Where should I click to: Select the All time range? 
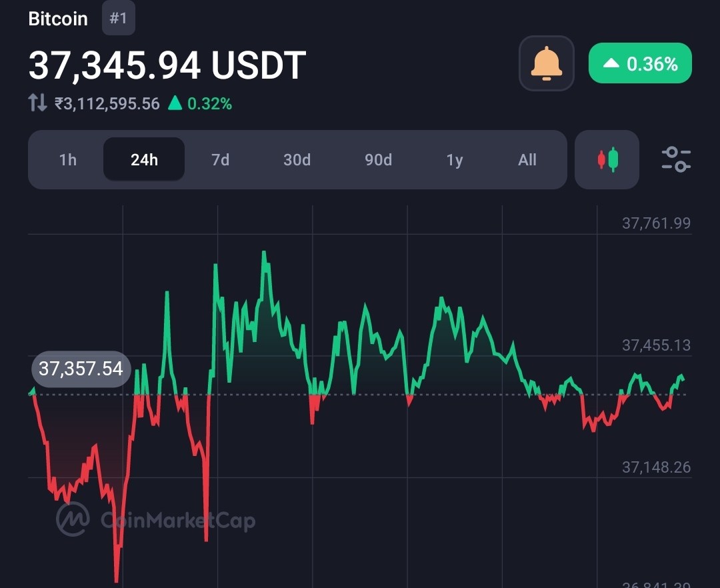[527, 160]
